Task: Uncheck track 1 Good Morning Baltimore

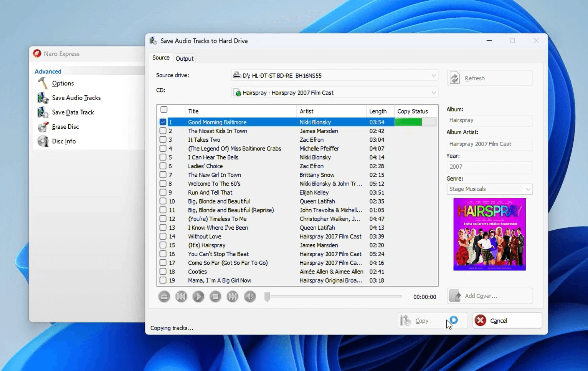Action: 163,122
